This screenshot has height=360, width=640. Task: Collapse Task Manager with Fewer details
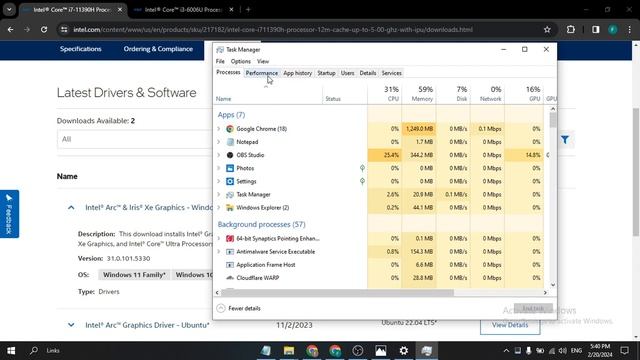[239, 308]
